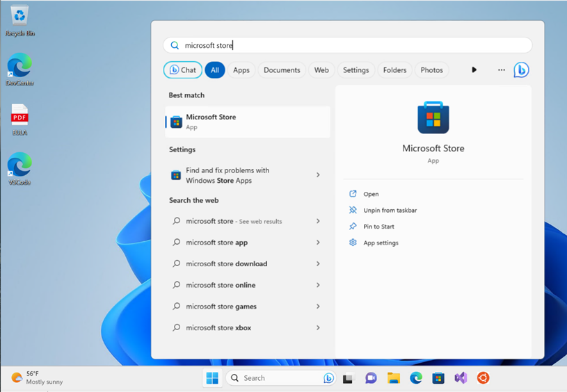567x392 pixels.
Task: Expand 'microsoft store - See web results' chevron
Action: point(318,221)
